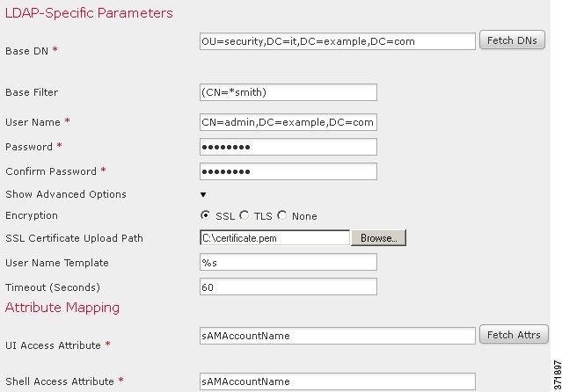Collapse the Show Advanced Options triangle
The width and height of the screenshot is (562, 392).
[x=203, y=194]
